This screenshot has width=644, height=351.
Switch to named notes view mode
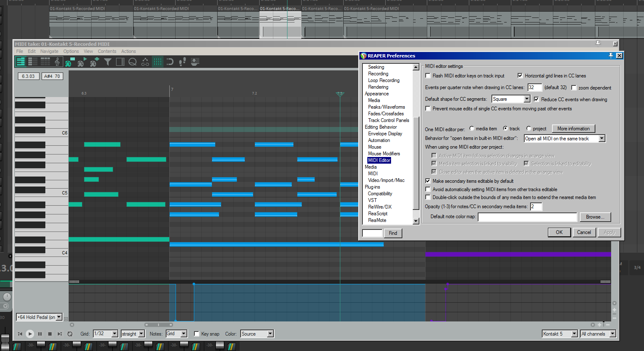click(x=33, y=62)
